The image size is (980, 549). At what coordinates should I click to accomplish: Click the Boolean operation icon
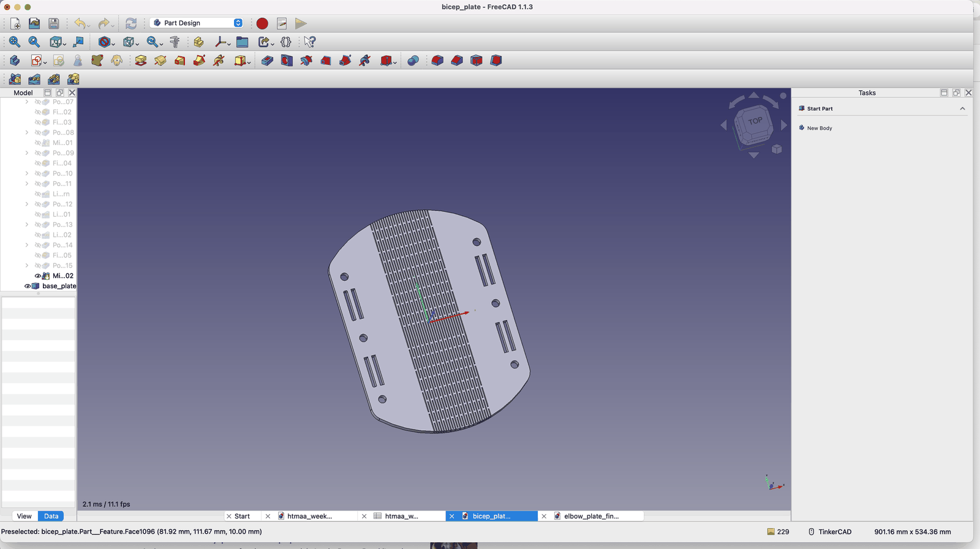pos(413,61)
